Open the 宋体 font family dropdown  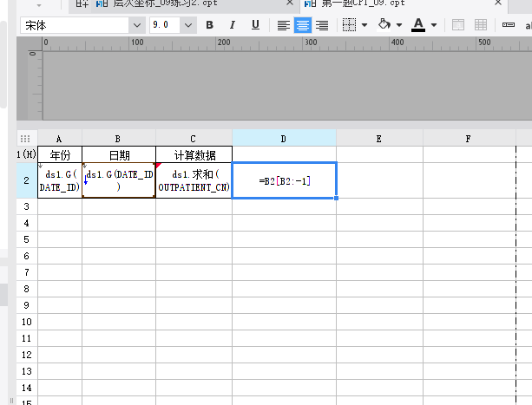tap(137, 25)
